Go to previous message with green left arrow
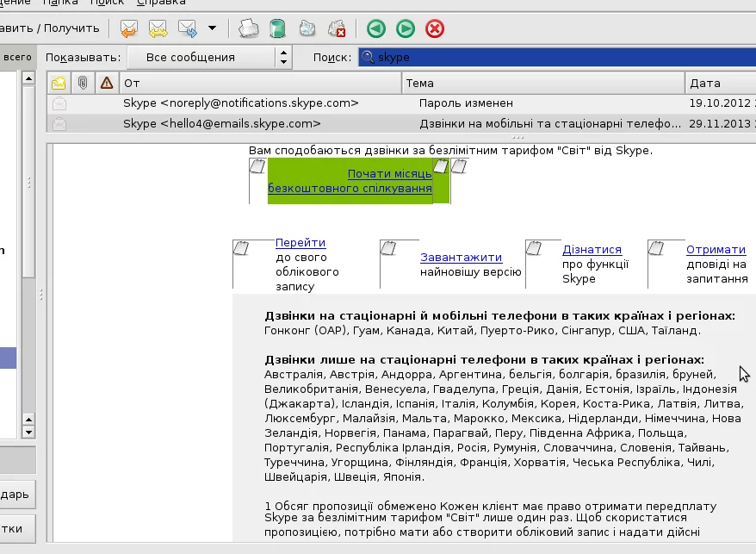Viewport: 756px width, 554px height. (x=376, y=28)
